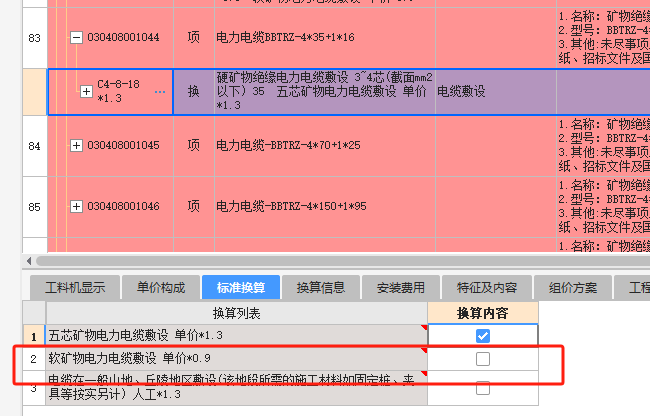This screenshot has width=650, height=416.
Task: Check the 人工*1.3 mountain terrain checkbox
Action: point(483,388)
